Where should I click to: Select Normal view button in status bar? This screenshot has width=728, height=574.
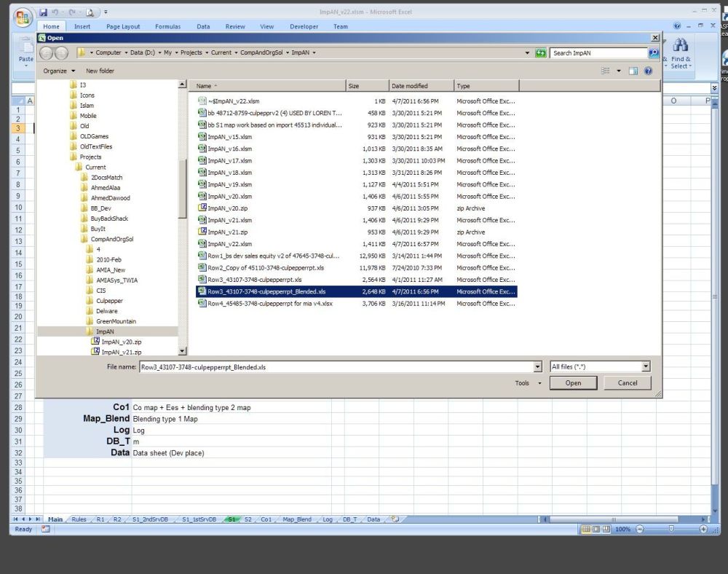(585, 530)
